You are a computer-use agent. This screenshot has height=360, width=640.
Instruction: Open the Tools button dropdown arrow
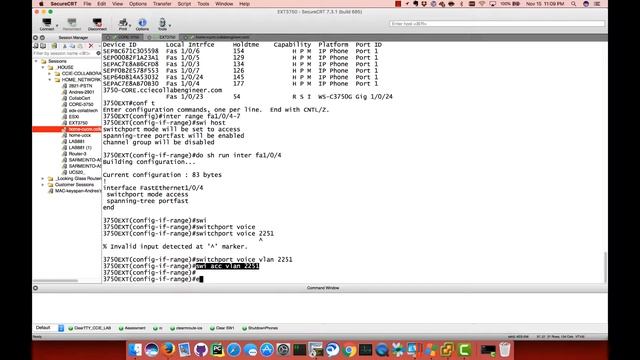click(x=170, y=25)
